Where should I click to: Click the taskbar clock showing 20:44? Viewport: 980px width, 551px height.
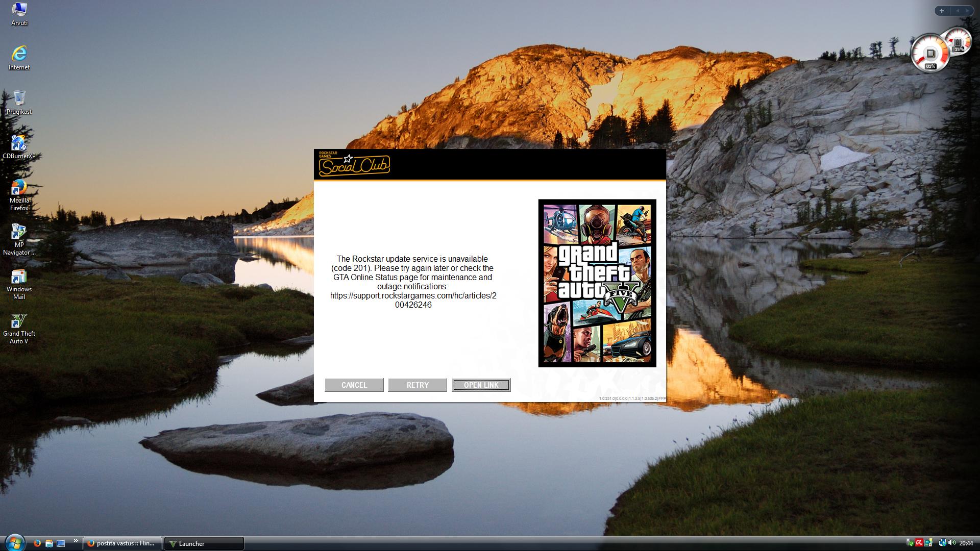966,543
